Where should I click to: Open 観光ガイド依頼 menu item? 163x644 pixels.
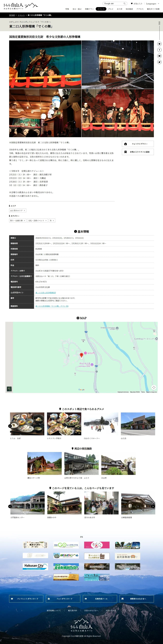[153, 9]
